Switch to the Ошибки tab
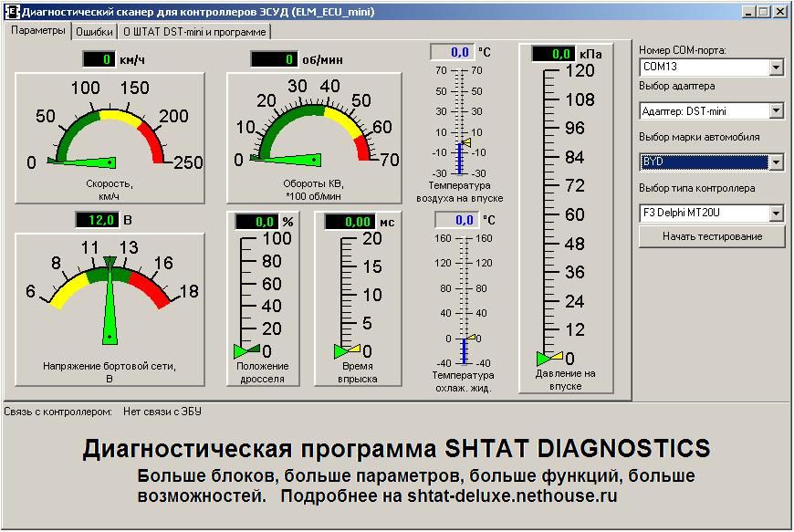Image resolution: width=794 pixels, height=532 pixels. click(94, 31)
